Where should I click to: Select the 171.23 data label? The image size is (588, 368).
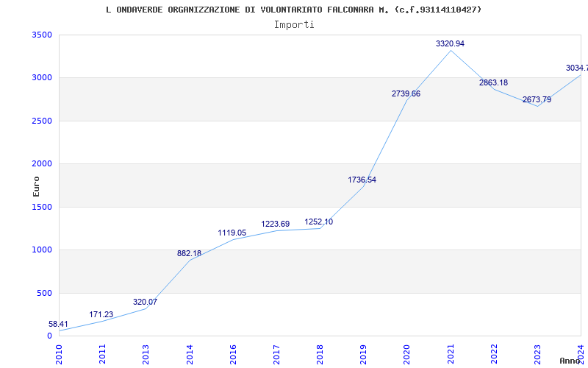click(101, 315)
